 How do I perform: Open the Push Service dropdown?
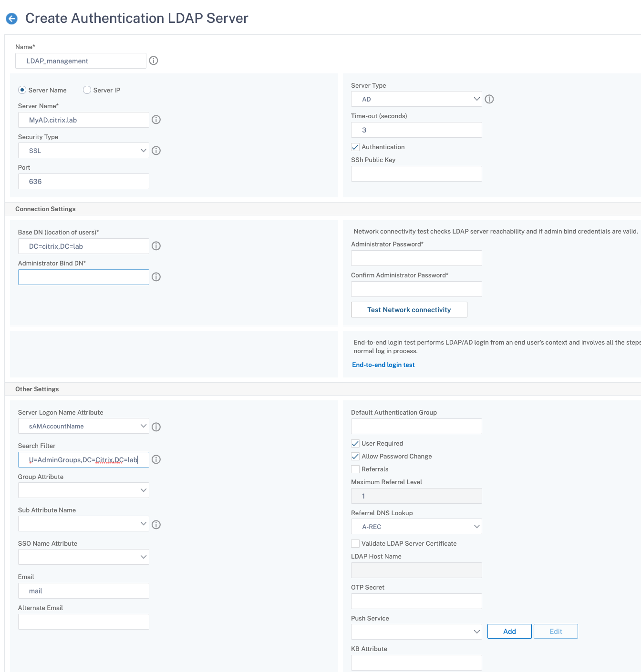416,632
